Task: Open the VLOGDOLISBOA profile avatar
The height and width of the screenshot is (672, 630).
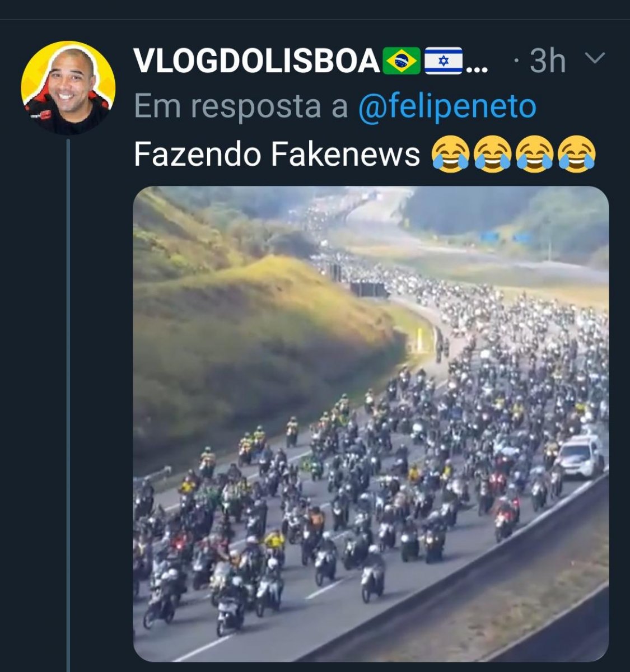Action: pyautogui.click(x=68, y=88)
